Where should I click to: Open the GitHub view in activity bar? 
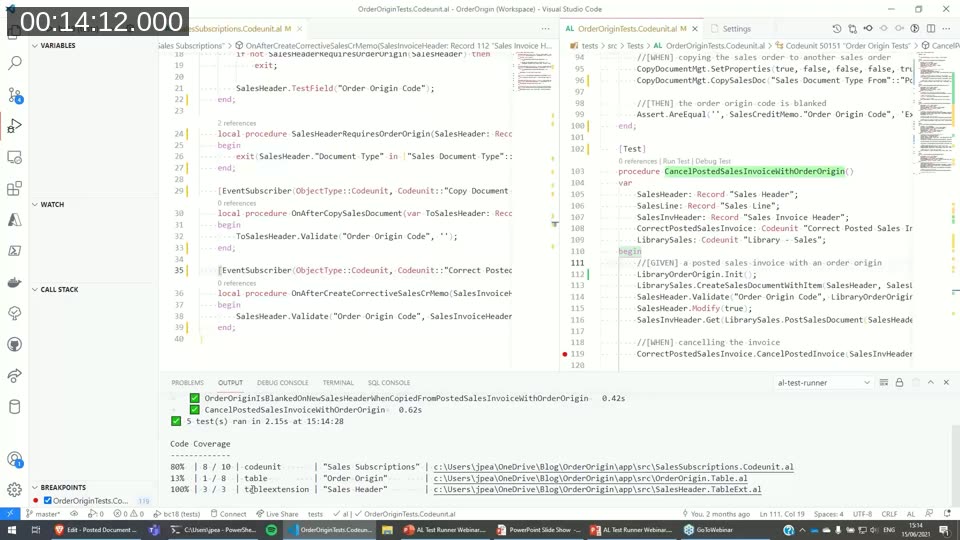(x=15, y=344)
